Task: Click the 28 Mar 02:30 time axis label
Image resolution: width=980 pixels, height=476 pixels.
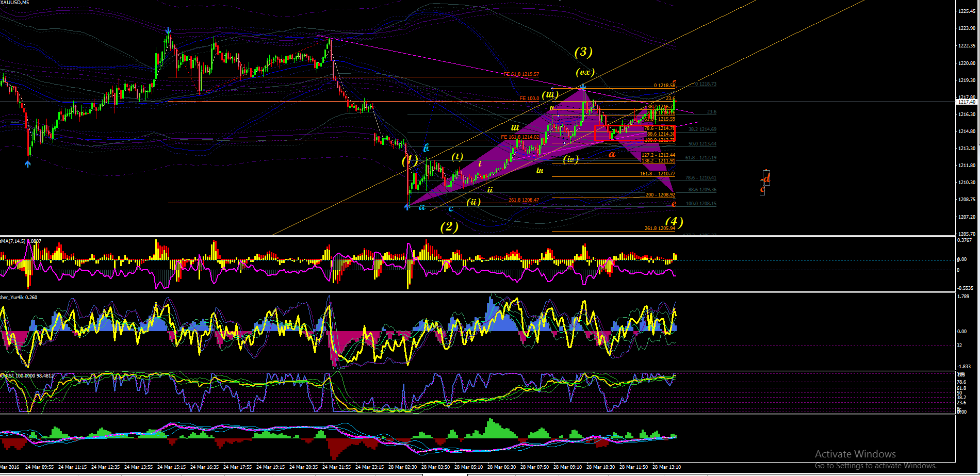Action: pos(402,467)
